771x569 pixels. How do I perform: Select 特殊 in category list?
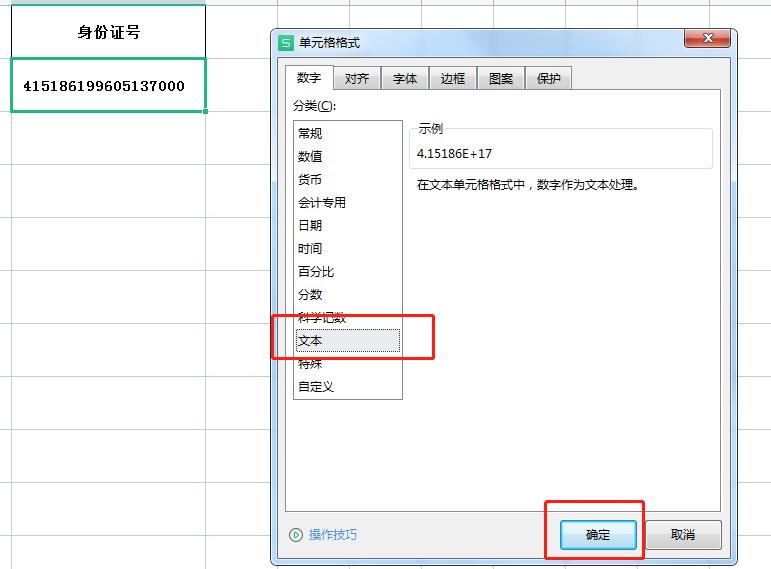coord(348,364)
